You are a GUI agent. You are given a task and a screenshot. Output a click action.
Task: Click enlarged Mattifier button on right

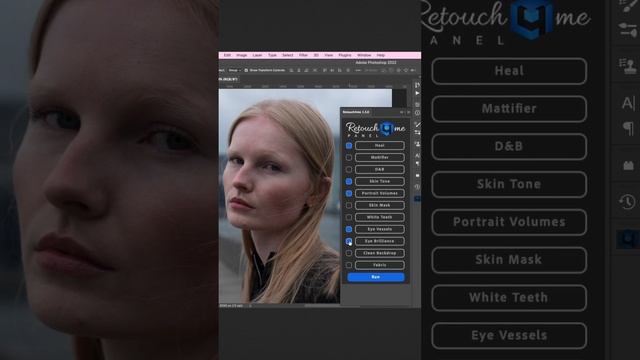pyautogui.click(x=509, y=109)
